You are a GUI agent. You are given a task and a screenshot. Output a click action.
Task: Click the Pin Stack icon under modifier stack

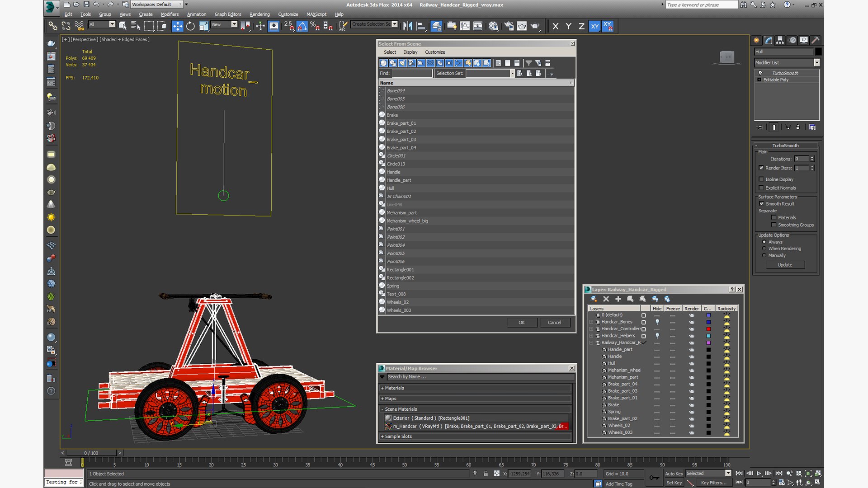coord(759,127)
